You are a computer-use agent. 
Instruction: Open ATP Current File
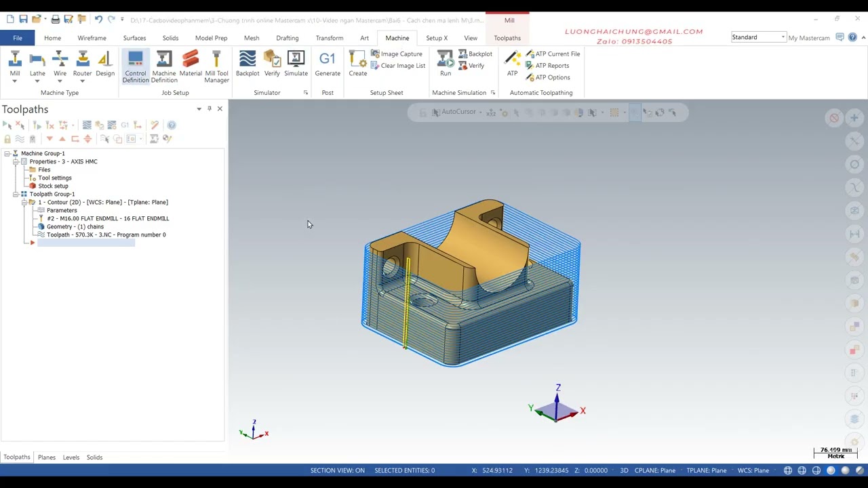coord(552,54)
